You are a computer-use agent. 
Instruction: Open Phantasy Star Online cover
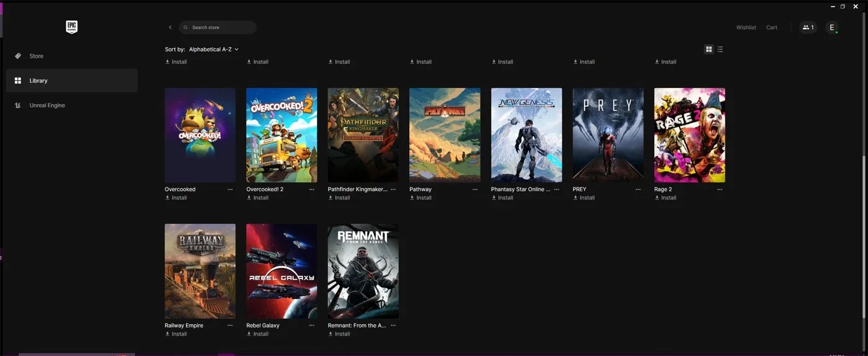click(x=526, y=135)
